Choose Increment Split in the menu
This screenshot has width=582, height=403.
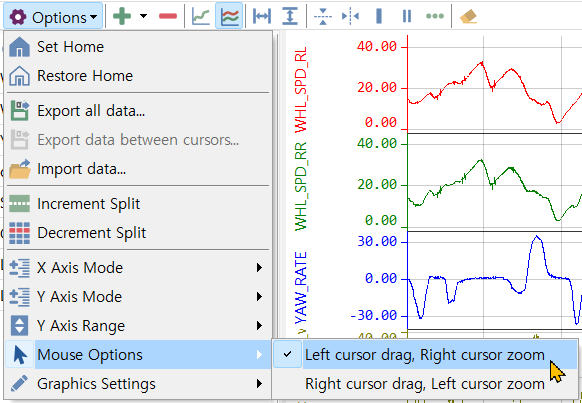pos(138,204)
